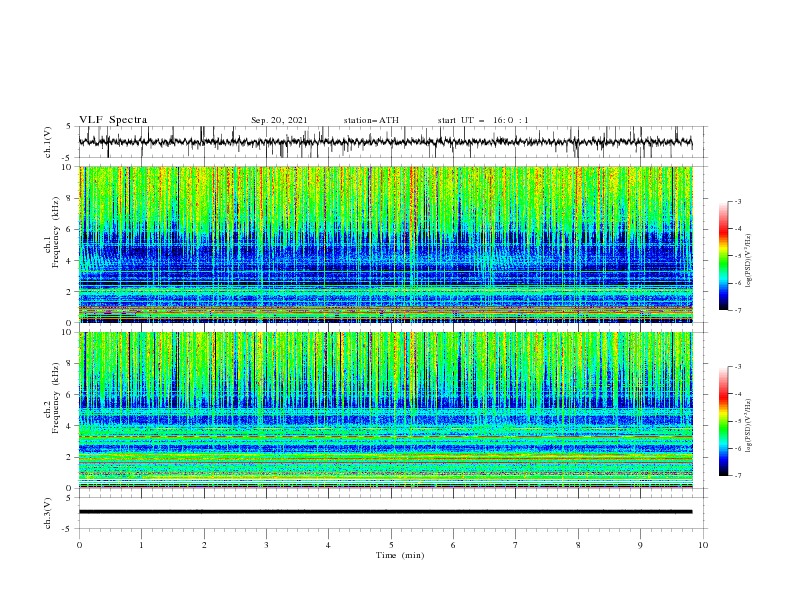Click the time-axis tick label '0'
This screenshot has height=612, width=792.
pyautogui.click(x=79, y=545)
